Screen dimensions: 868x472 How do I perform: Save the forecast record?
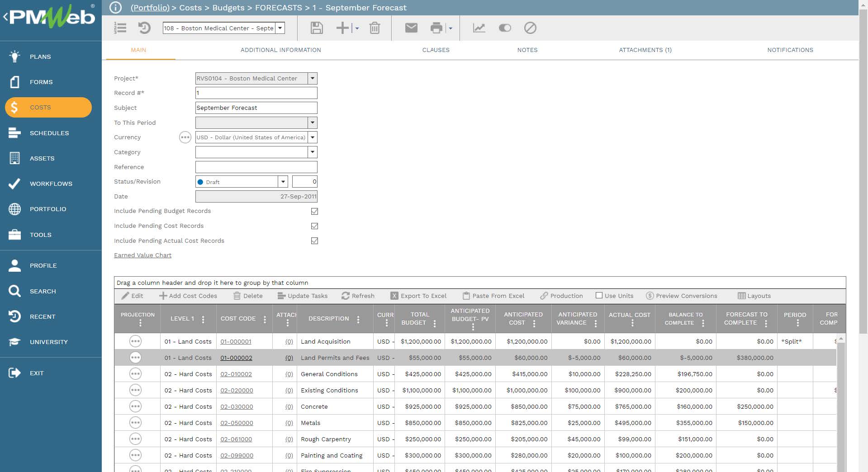317,28
